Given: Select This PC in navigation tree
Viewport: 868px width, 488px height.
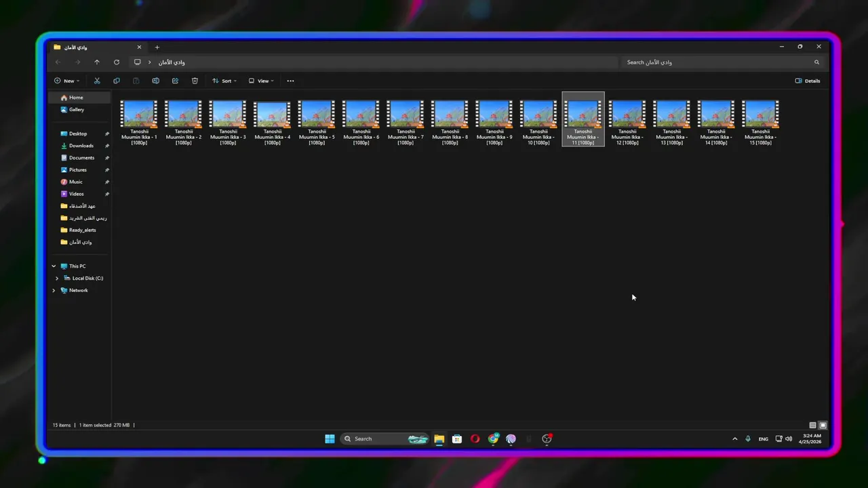Looking at the screenshot, I should tap(77, 266).
